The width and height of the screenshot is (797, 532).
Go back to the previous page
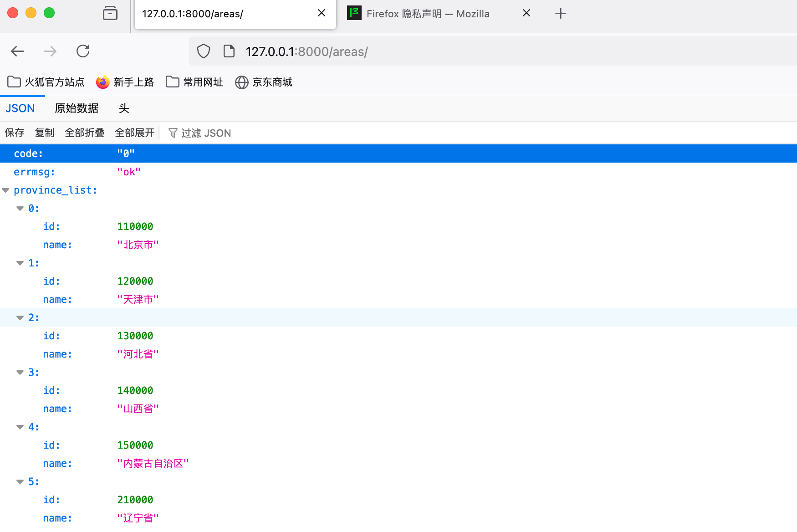pyautogui.click(x=17, y=51)
